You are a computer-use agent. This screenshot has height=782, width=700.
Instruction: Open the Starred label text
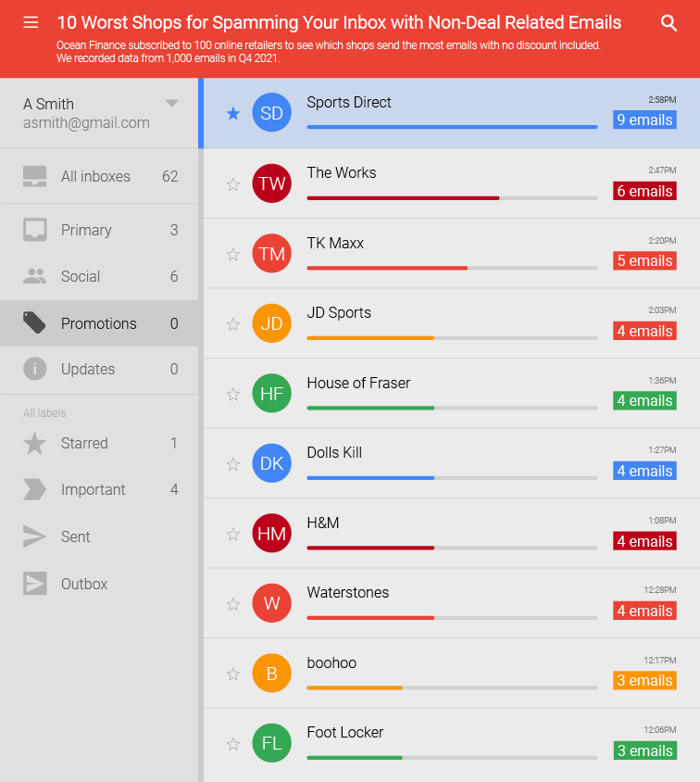(x=84, y=443)
